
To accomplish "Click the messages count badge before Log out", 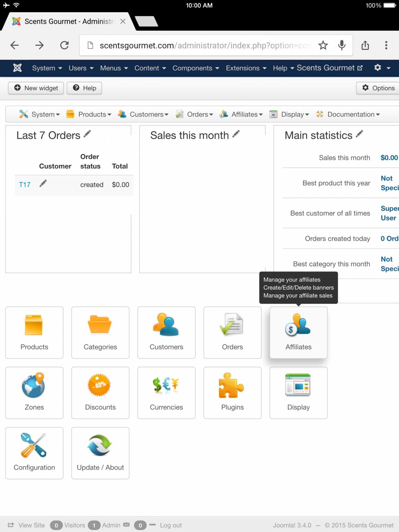I will click(140, 525).
